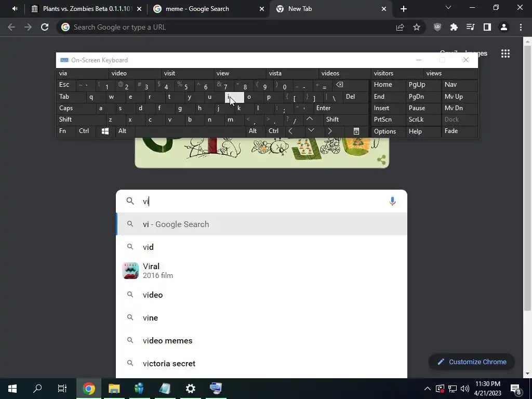The width and height of the screenshot is (532, 399).
Task: Click the context menu key on On-Screen Keyboard
Action: click(x=356, y=131)
